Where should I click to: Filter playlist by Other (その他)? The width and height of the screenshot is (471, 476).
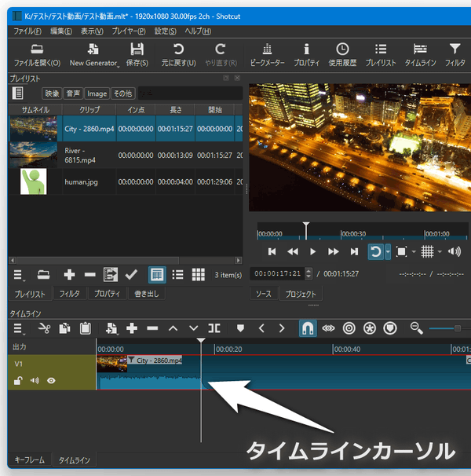(123, 93)
